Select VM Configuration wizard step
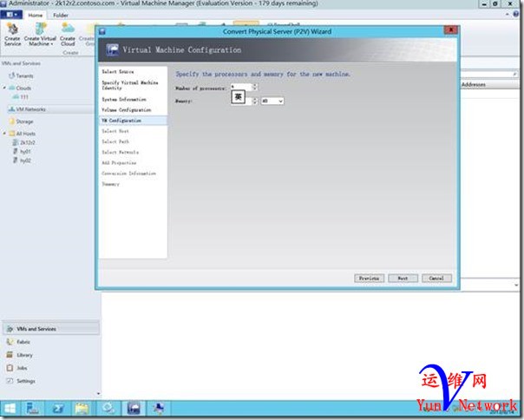Screen dimensions: 524x420 tap(133, 121)
